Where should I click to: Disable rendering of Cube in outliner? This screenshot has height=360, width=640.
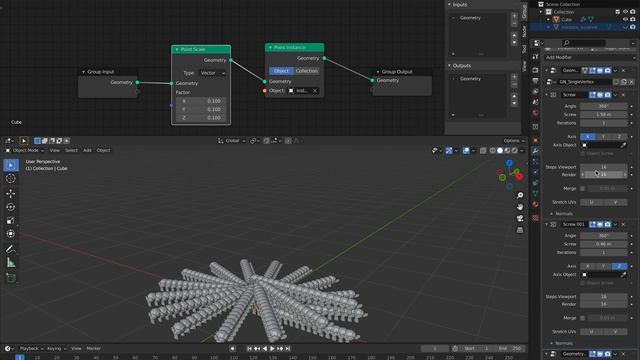(x=633, y=19)
